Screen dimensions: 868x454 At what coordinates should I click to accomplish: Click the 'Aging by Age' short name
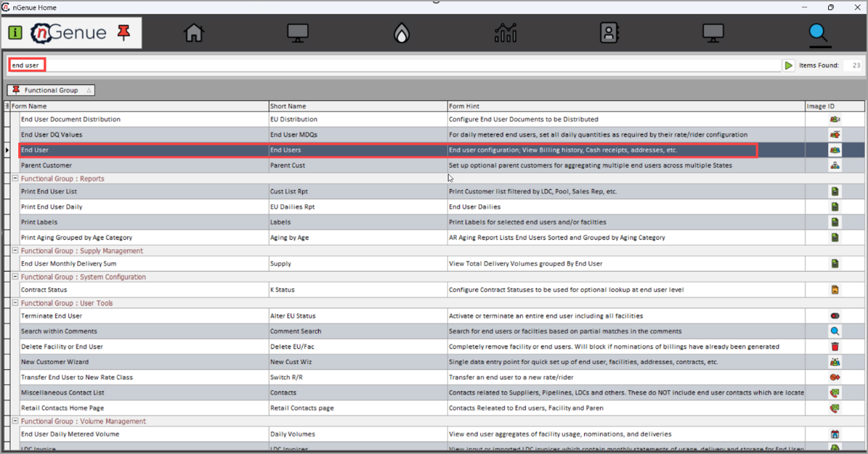290,238
